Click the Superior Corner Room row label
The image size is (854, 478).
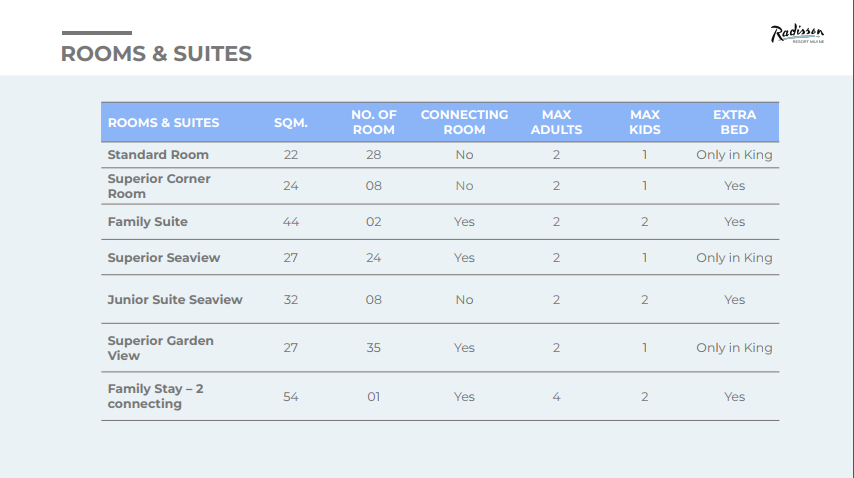[x=159, y=186]
